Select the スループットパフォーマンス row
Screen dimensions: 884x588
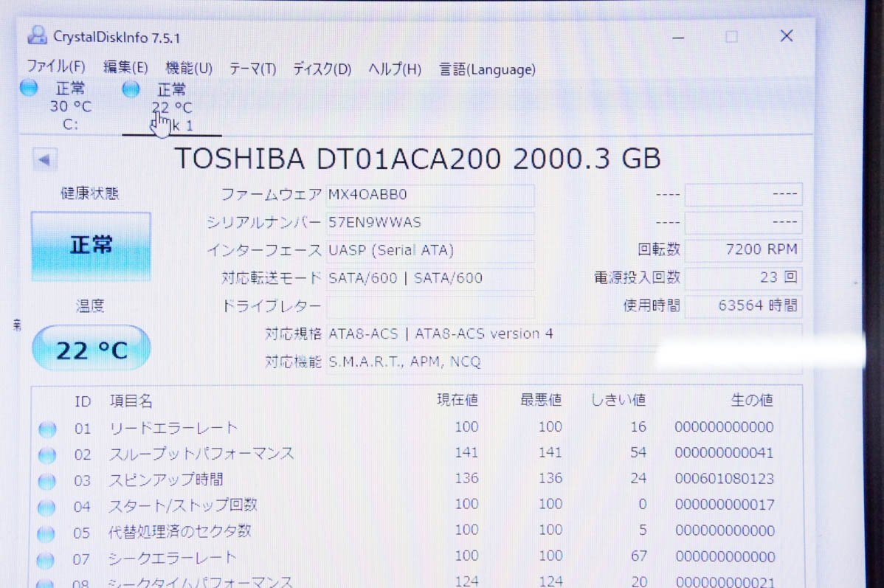416,454
